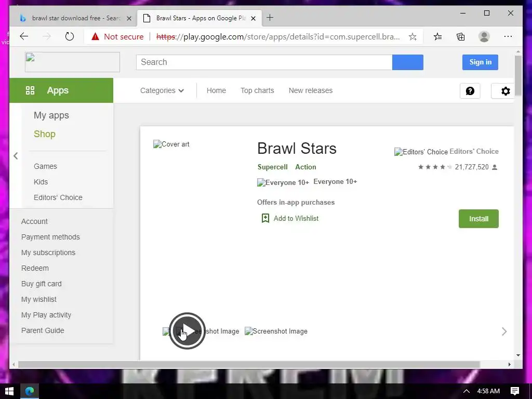This screenshot has width=532, height=399.
Task: Click the blue search button
Action: [x=407, y=62]
